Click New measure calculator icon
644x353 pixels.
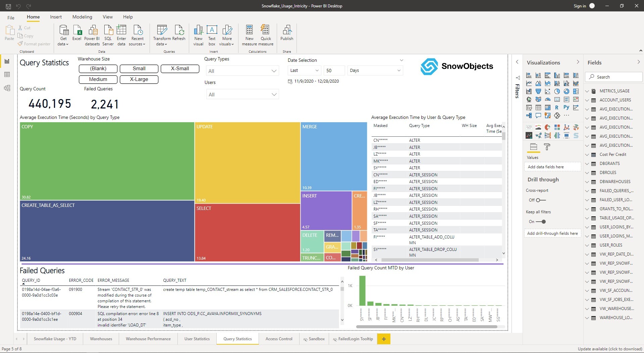(x=249, y=35)
